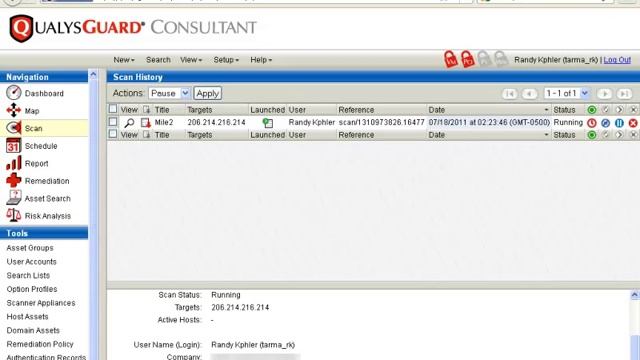Screen dimensions: 640x360
Task: Open the Report bar-chart icon
Action: click(13, 163)
